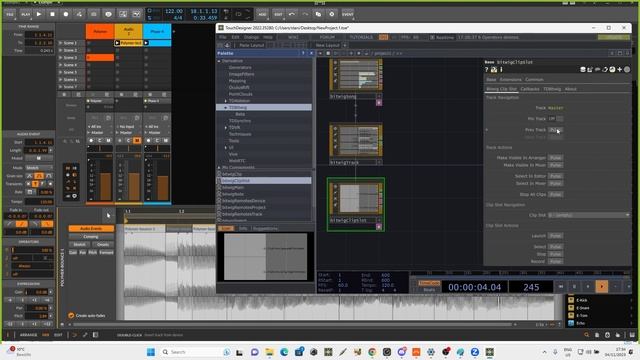Select the yellow Audio 2 track header
The height and width of the screenshot is (360, 640).
[129, 31]
